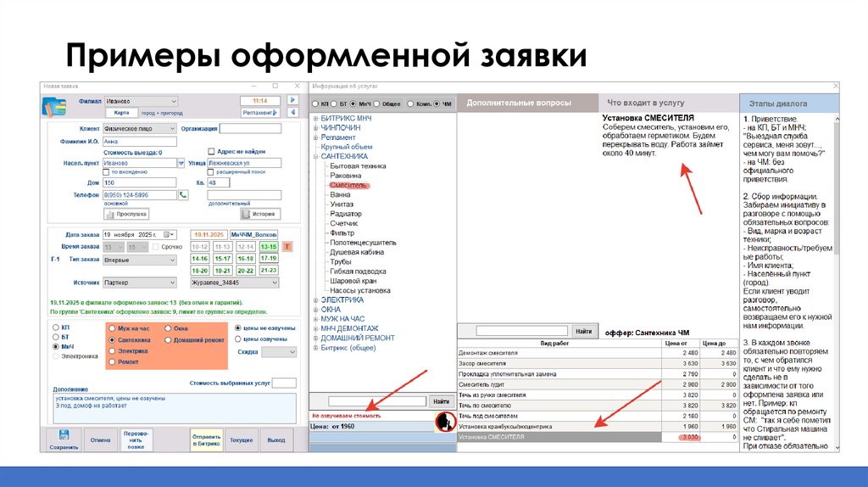The width and height of the screenshot is (868, 487).
Task: Open the calendar picker in Дата заказа
Action: click(x=169, y=234)
